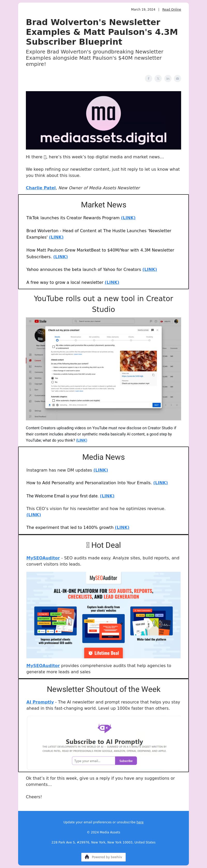Click the Powered by beehiiv badge
The height and width of the screenshot is (868, 207).
[103, 857]
